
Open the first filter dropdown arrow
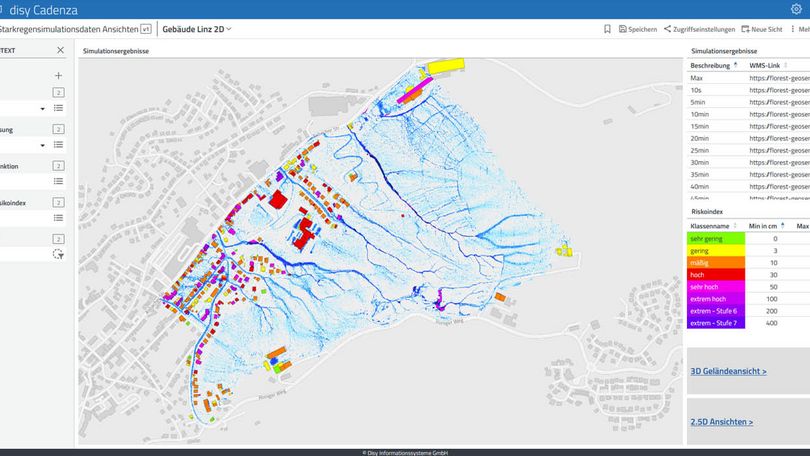[42, 108]
